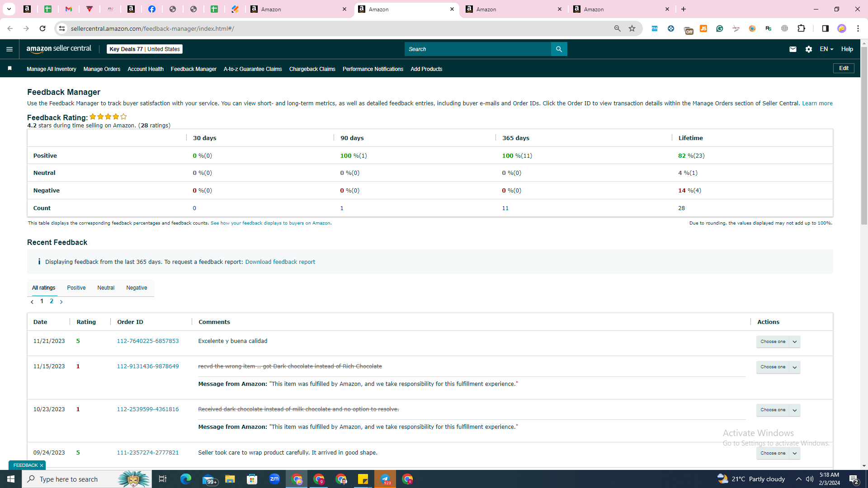Select the Positive ratings tab
The width and height of the screenshot is (868, 488).
point(76,288)
